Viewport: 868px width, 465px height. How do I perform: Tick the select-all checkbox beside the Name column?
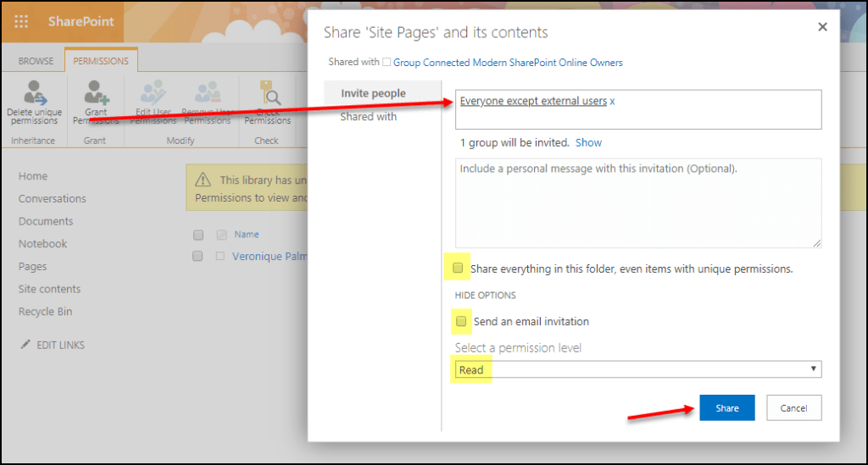tap(198, 235)
